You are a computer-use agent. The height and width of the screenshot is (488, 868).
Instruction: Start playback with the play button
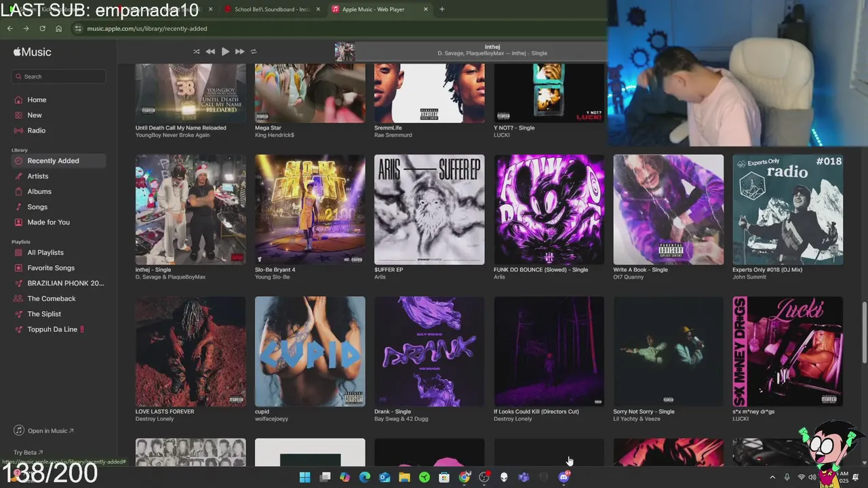(225, 52)
